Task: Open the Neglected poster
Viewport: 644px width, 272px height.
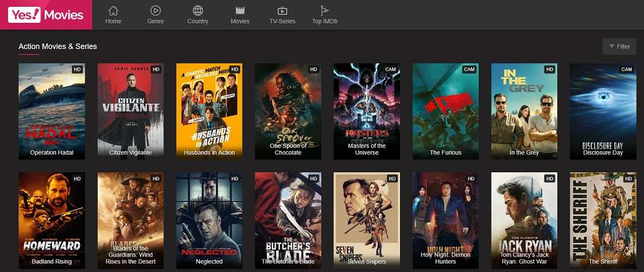Action: point(209,221)
